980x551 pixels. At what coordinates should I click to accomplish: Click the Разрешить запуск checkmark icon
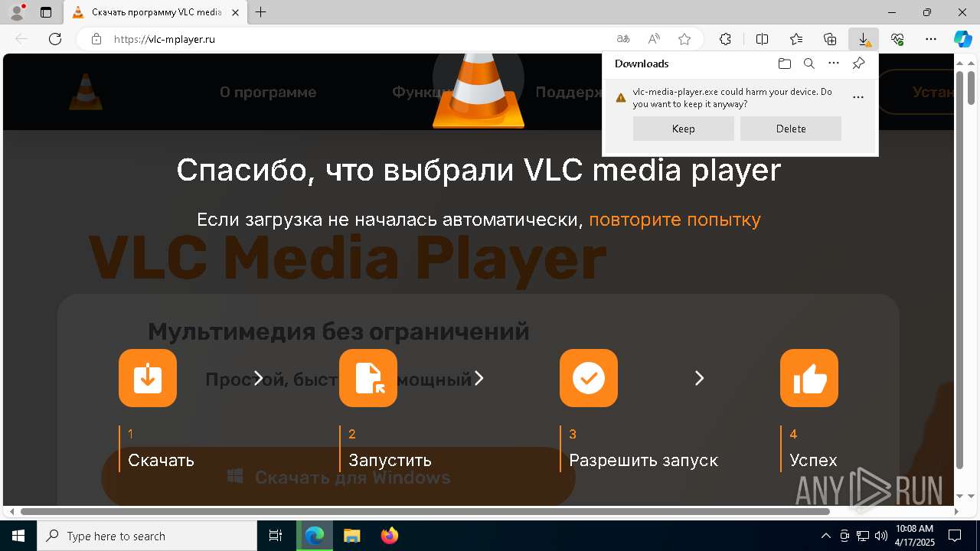[589, 378]
